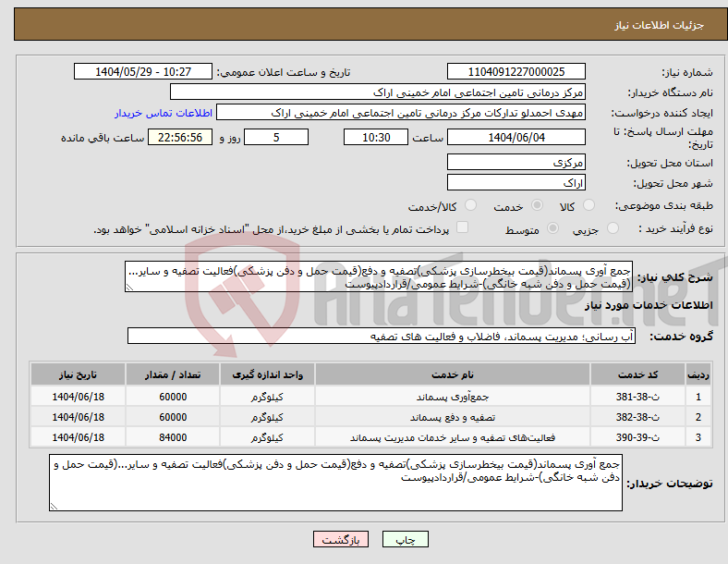
Task: Click the buyer organization name field
Action: (x=378, y=92)
